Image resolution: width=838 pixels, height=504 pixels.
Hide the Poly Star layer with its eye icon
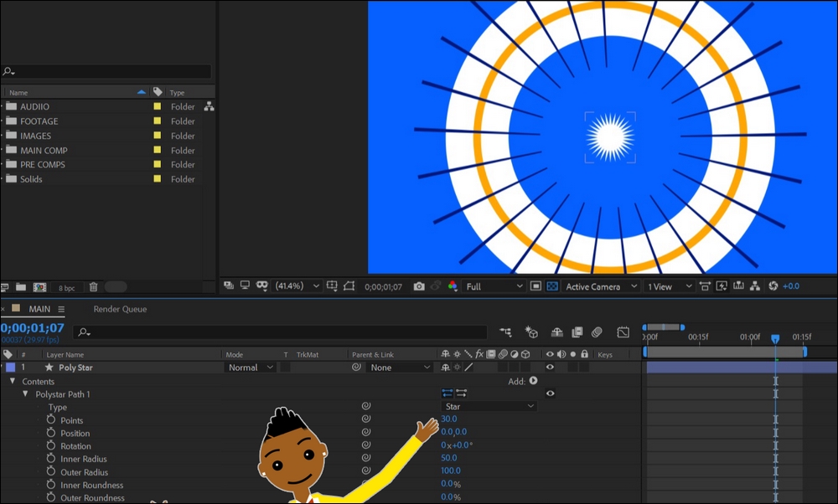[x=550, y=368]
